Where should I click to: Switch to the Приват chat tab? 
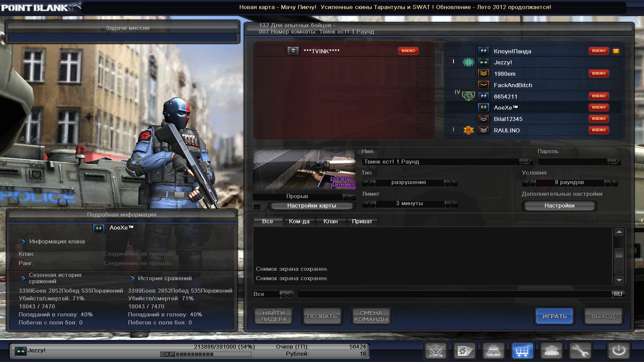coord(362,221)
